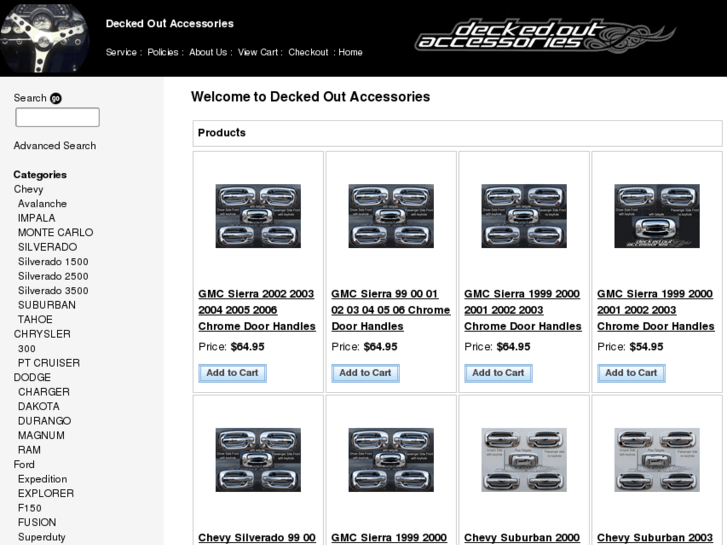The width and height of the screenshot is (727, 545).
Task: Open the $54.95 GMC Sierra 1999 2000 product link
Action: point(656,310)
